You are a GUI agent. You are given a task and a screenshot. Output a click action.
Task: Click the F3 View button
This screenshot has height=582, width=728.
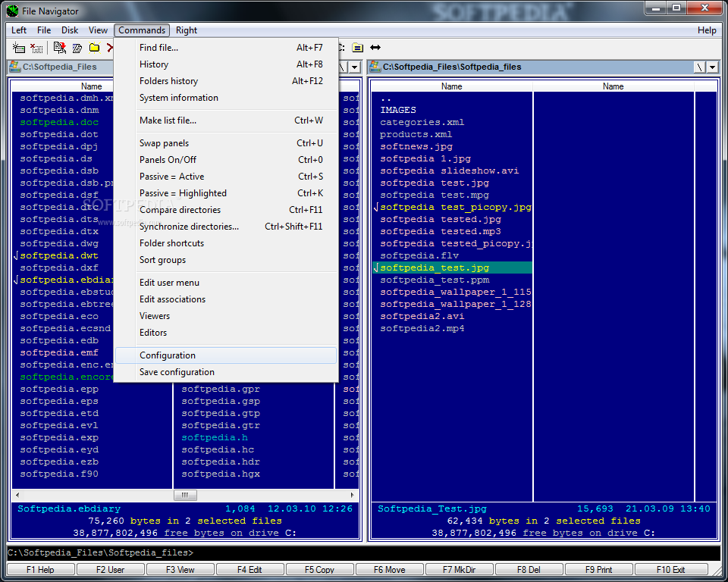tap(180, 569)
